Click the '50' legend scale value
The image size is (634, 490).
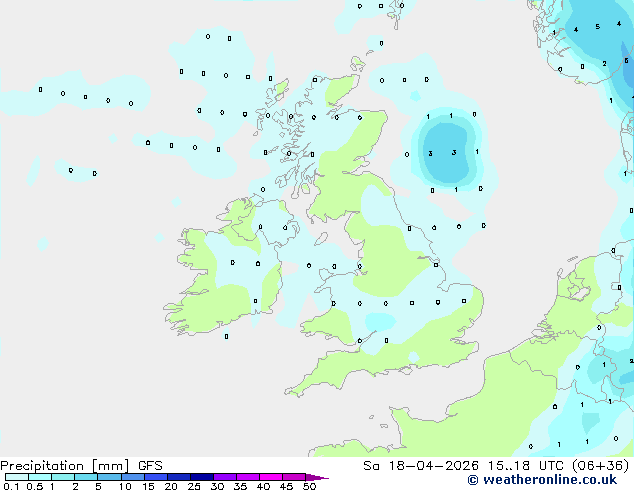point(310,486)
